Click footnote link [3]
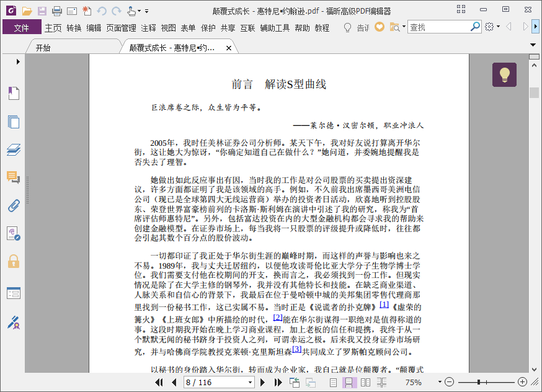Image resolution: width=542 pixels, height=392 pixels. coord(296,349)
